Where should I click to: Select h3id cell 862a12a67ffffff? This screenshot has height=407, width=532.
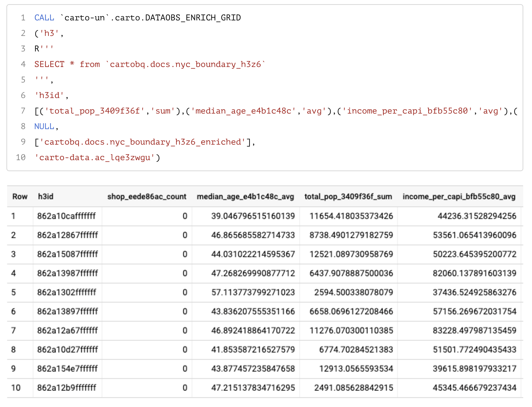(67, 330)
